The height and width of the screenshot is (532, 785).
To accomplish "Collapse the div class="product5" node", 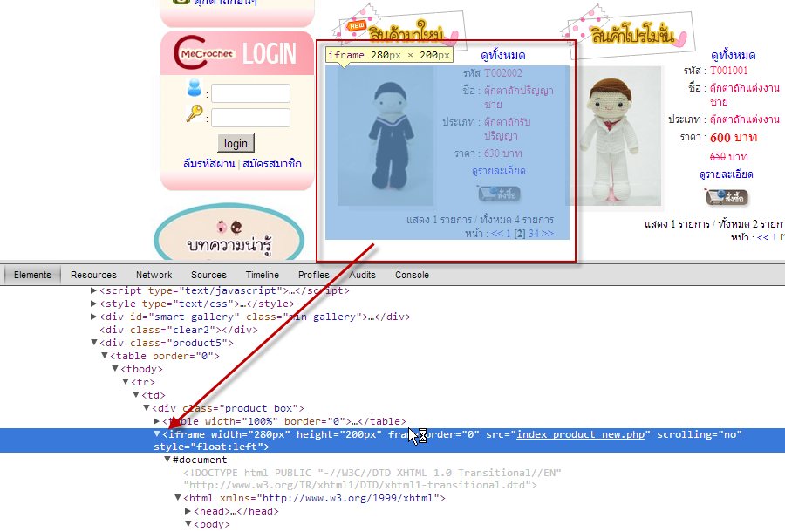I will pos(93,343).
